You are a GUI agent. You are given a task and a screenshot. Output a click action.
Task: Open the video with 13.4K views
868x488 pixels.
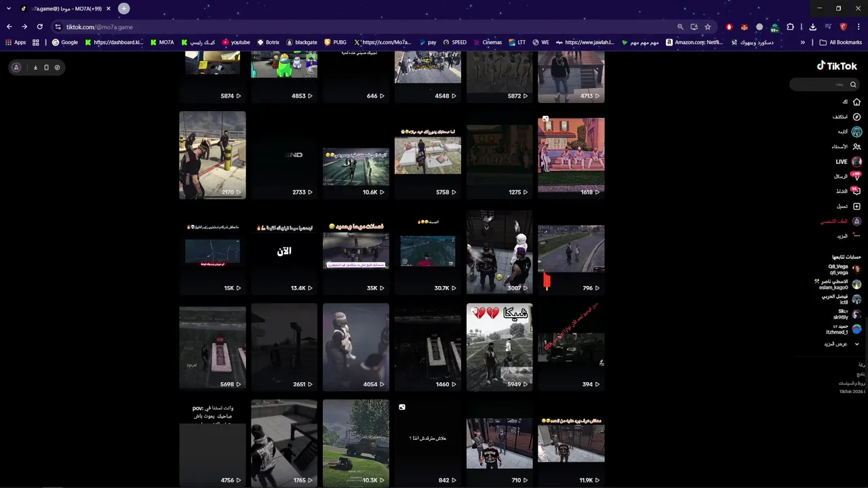pos(284,251)
